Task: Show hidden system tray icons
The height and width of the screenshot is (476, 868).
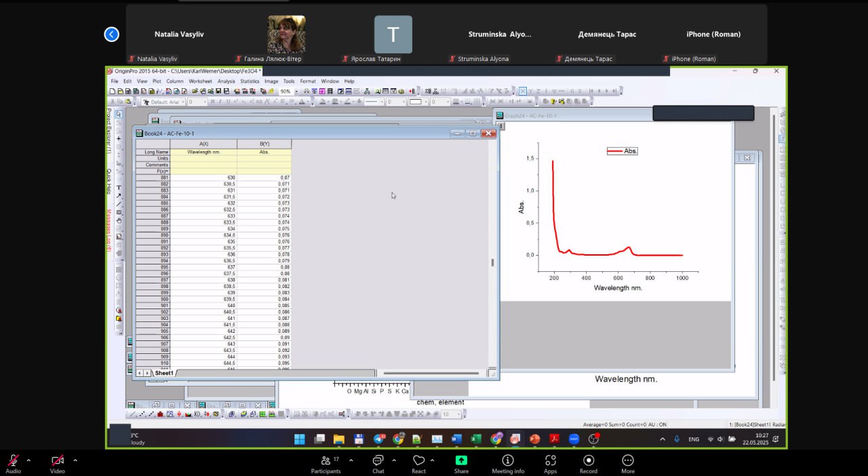Action: pyautogui.click(x=663, y=439)
